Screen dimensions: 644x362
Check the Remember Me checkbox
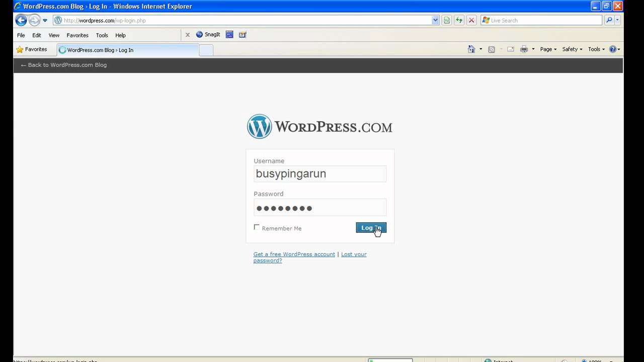pyautogui.click(x=257, y=227)
